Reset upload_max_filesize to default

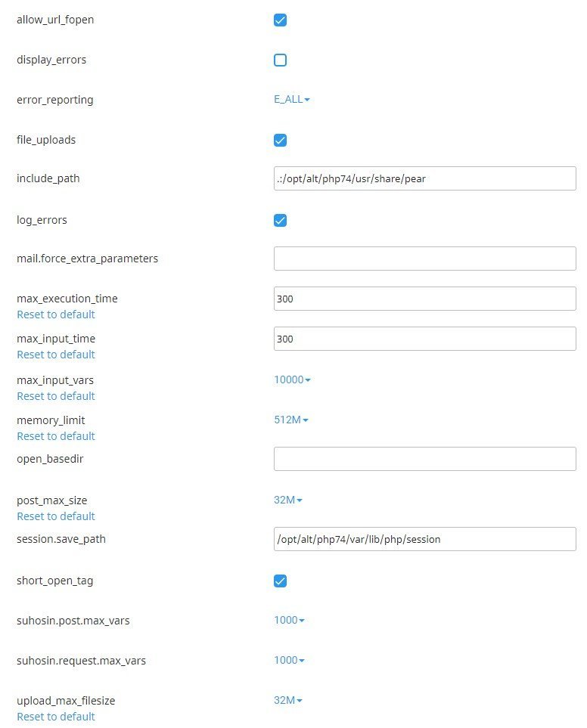pyautogui.click(x=56, y=717)
